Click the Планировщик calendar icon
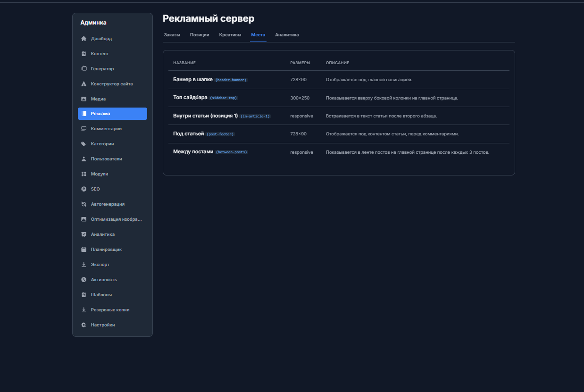The height and width of the screenshot is (392, 584). point(84,250)
